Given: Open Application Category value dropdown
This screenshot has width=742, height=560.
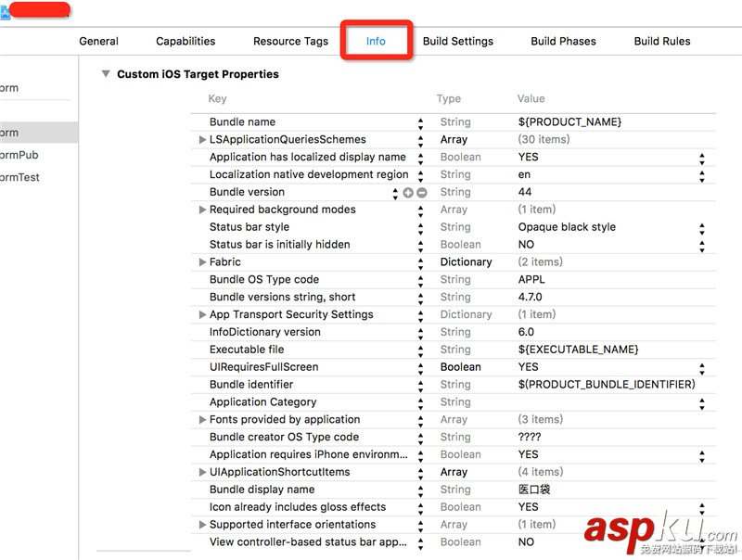Looking at the screenshot, I should [x=701, y=402].
